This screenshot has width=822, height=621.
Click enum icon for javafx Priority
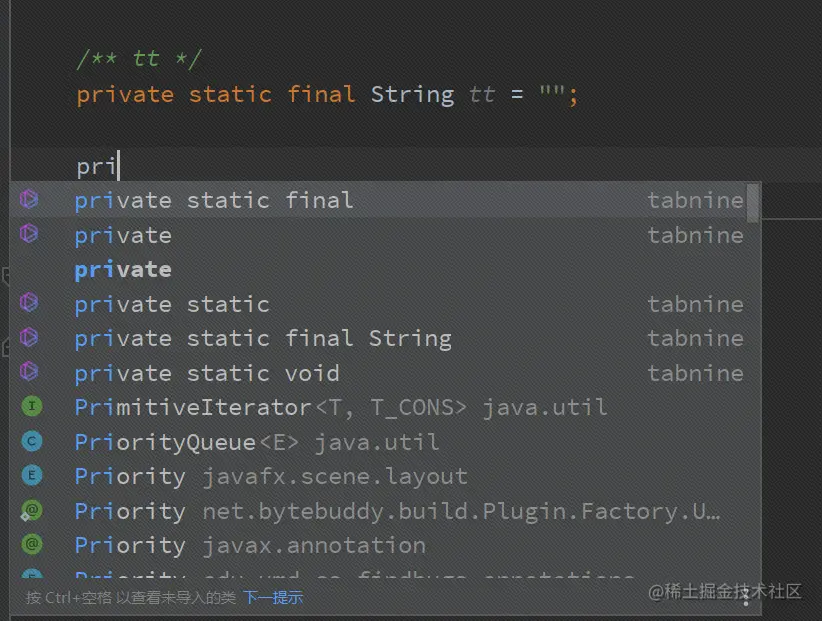(32, 476)
